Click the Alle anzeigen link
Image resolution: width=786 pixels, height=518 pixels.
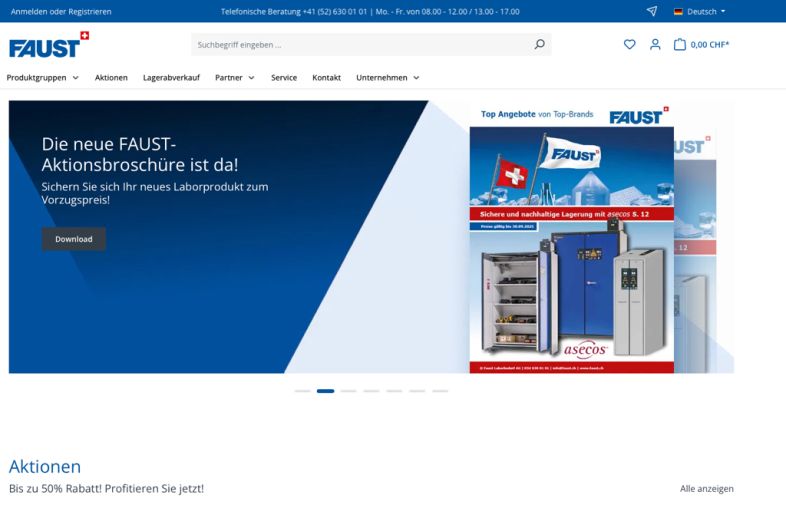tap(707, 488)
